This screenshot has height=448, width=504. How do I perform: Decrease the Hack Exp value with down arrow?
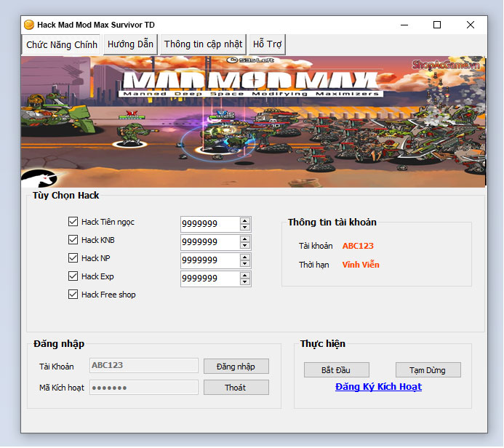click(x=245, y=282)
